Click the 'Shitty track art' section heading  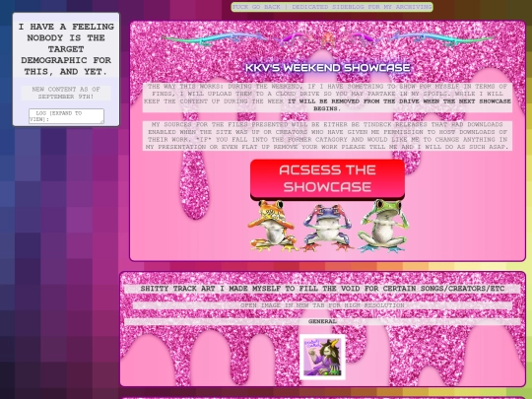(322, 289)
